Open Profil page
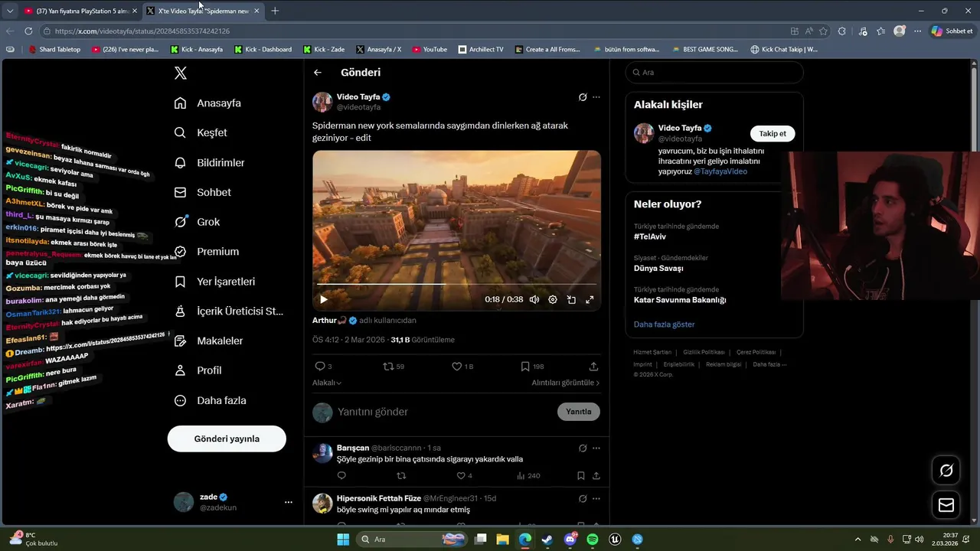Image resolution: width=980 pixels, height=551 pixels. 198,370
